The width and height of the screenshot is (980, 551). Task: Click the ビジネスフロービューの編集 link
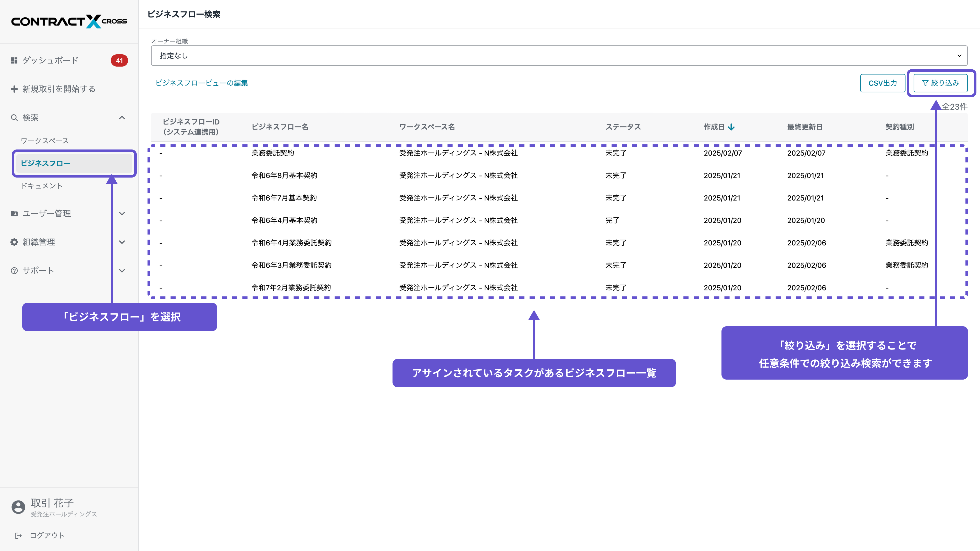pos(202,83)
